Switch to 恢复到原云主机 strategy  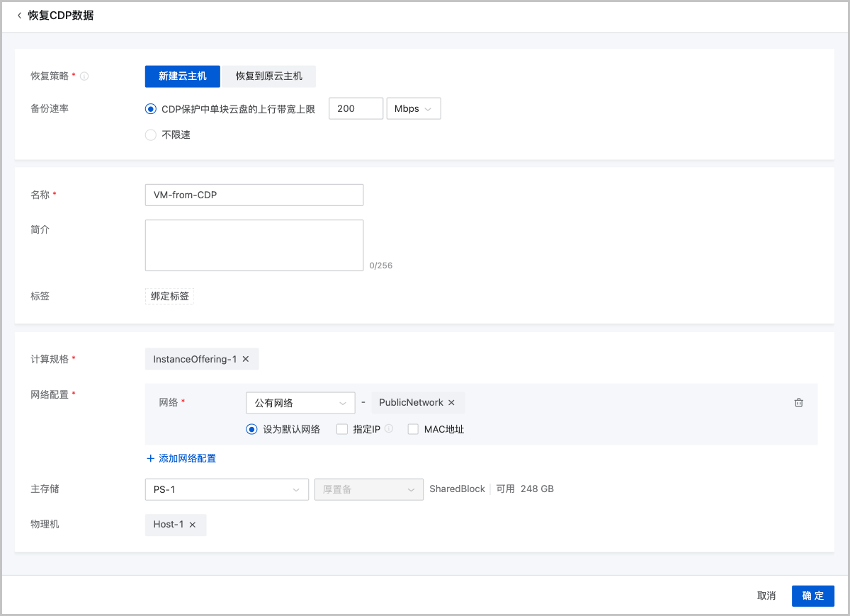point(268,76)
